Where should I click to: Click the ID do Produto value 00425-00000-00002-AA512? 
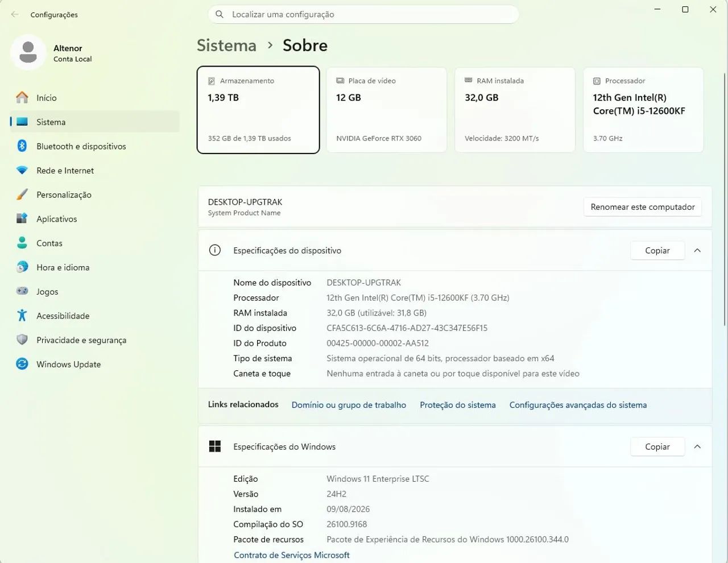click(x=378, y=343)
